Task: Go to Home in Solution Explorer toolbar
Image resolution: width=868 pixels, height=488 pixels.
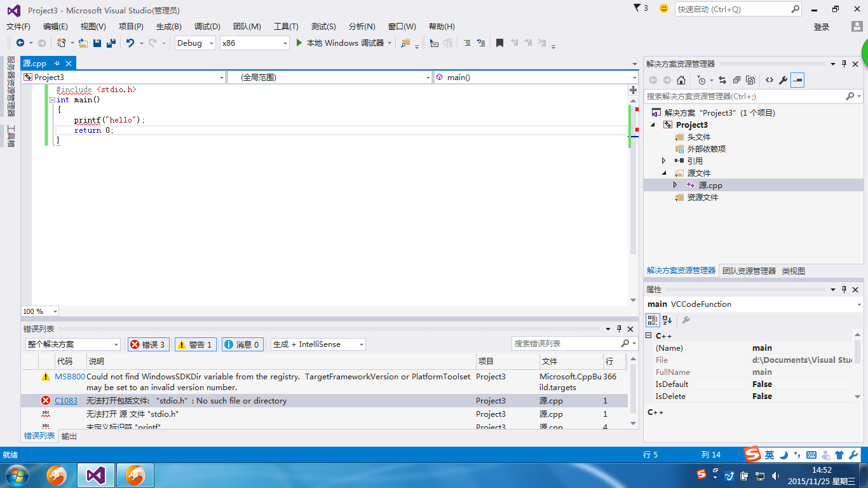Action: click(681, 80)
